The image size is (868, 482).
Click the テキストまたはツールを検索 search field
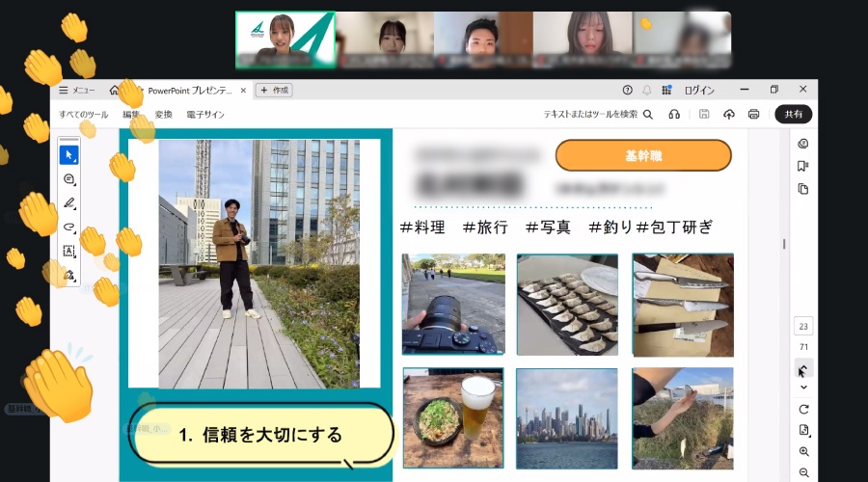590,114
